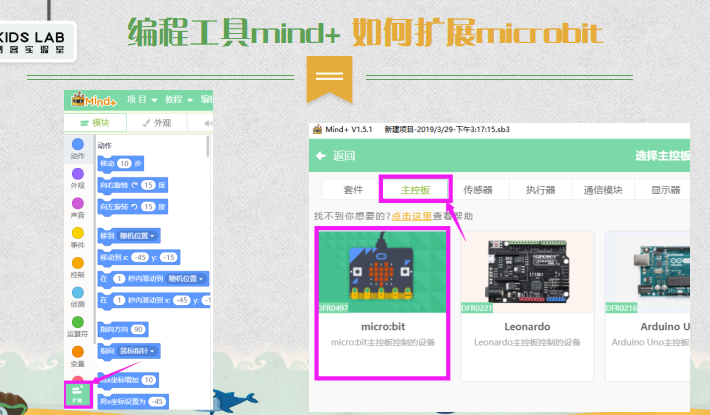The width and height of the screenshot is (710, 415).
Task: Click the 指向方向 90 block
Action: point(123,329)
